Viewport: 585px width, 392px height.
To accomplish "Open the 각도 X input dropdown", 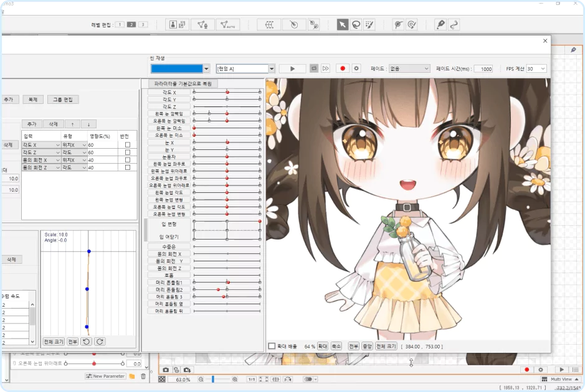I will click(41, 145).
